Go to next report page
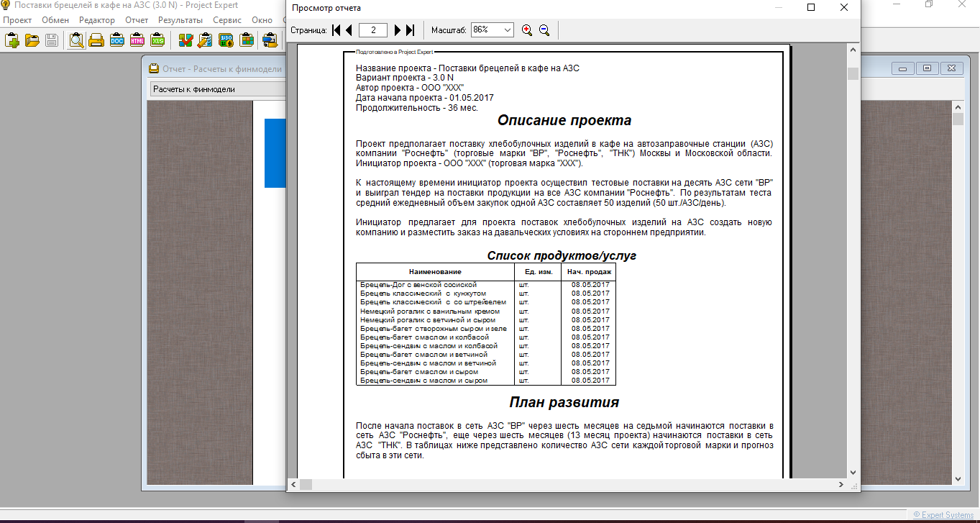 (398, 30)
